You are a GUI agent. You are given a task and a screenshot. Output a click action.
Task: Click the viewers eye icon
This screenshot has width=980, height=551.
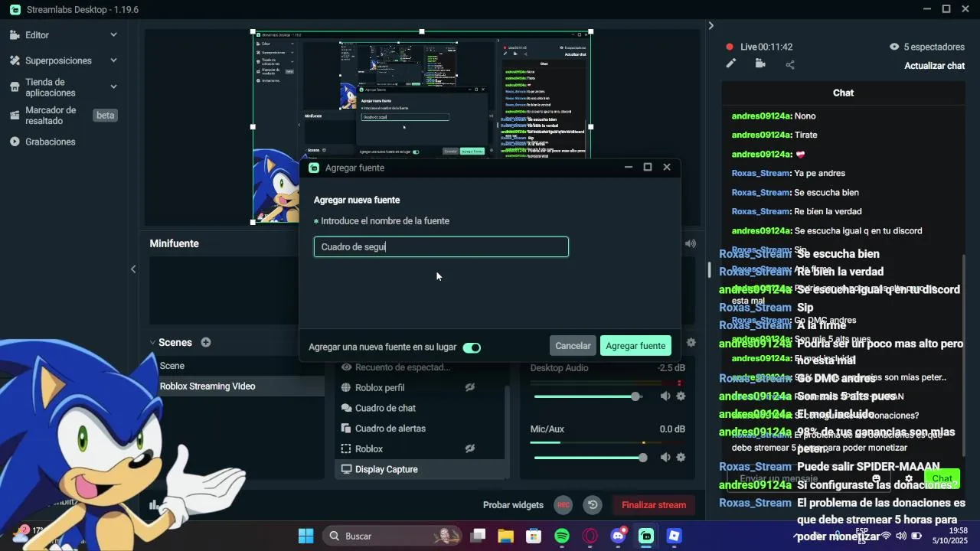click(x=893, y=47)
